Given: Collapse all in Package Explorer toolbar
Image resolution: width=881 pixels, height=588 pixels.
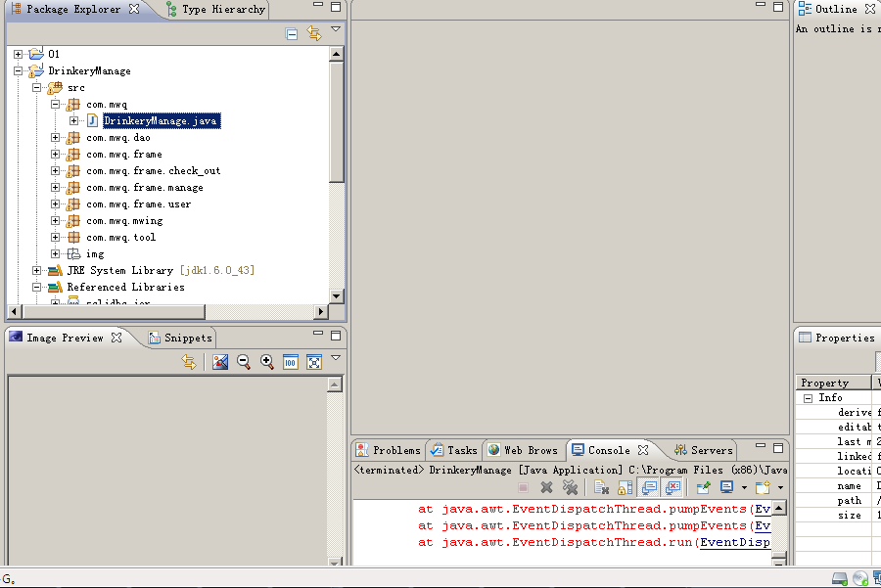Looking at the screenshot, I should point(291,33).
